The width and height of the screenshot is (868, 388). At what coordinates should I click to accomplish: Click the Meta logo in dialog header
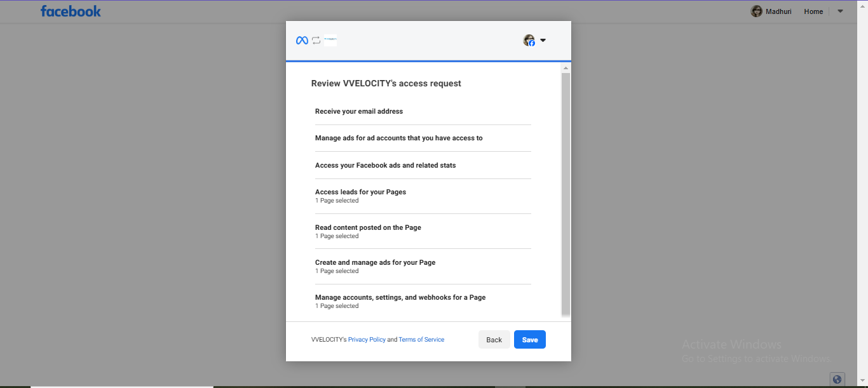[302, 40]
